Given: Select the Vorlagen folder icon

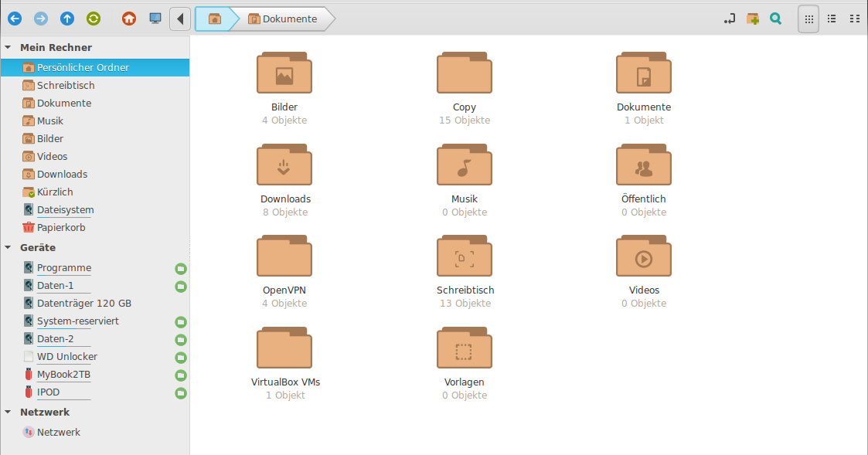Looking at the screenshot, I should point(465,348).
